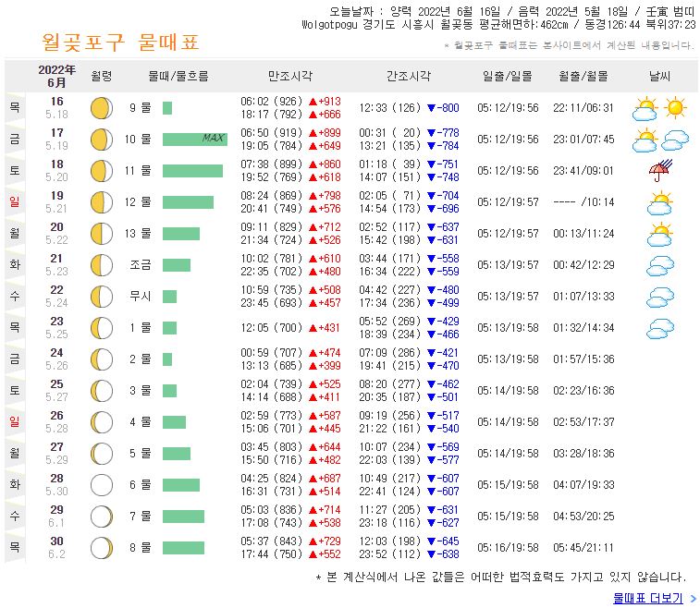Image resolution: width=700 pixels, height=608 pixels.
Task: Click the 물때/물흐름 column header
Action: click(x=178, y=76)
